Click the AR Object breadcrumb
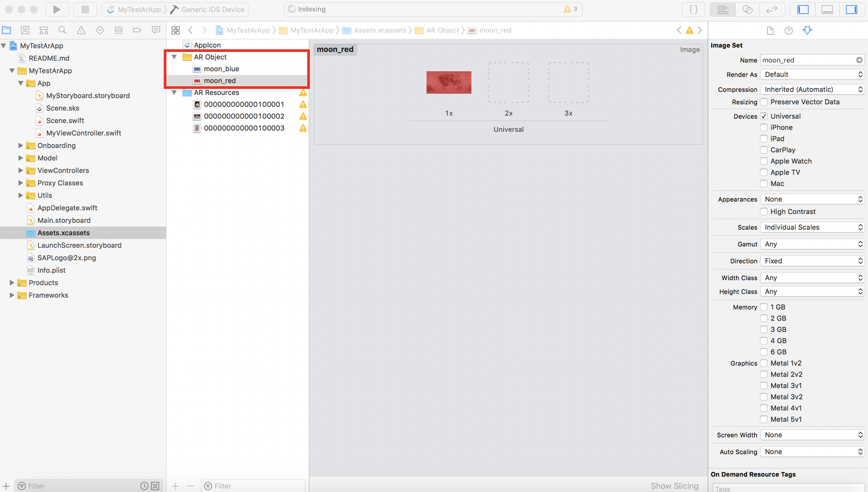 coord(442,30)
